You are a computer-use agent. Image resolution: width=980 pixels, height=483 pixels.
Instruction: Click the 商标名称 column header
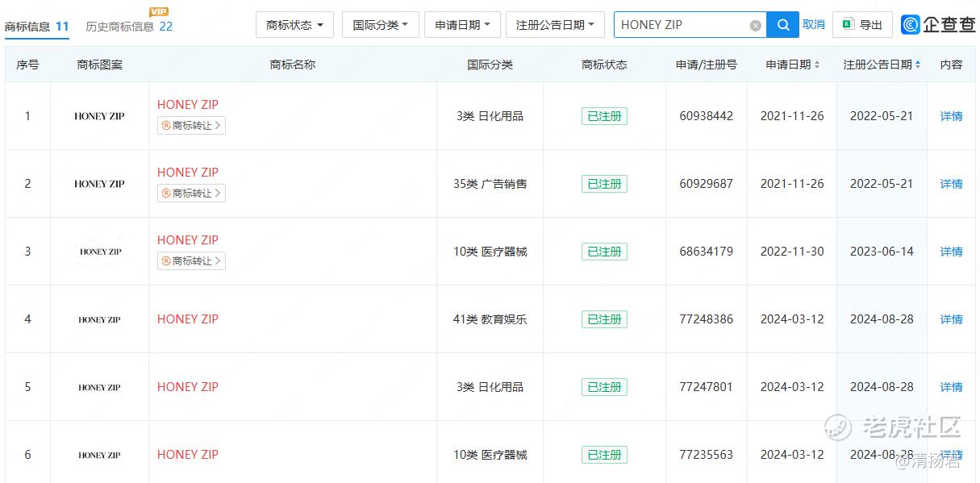pos(293,65)
